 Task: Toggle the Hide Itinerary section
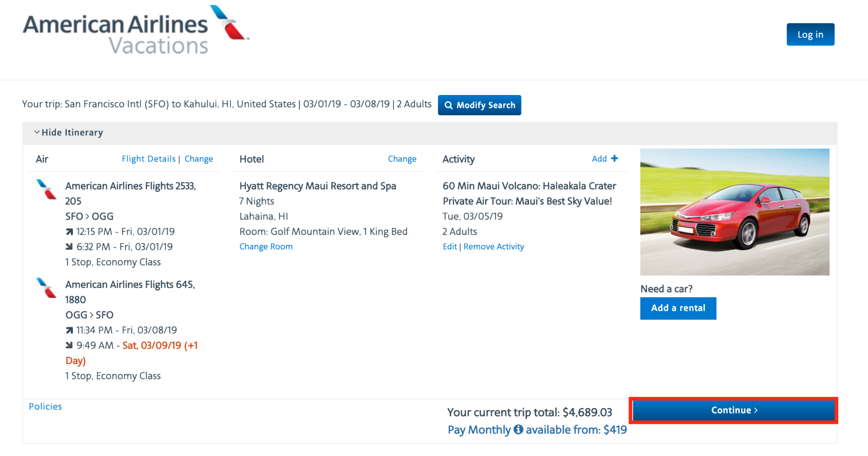pyautogui.click(x=72, y=132)
